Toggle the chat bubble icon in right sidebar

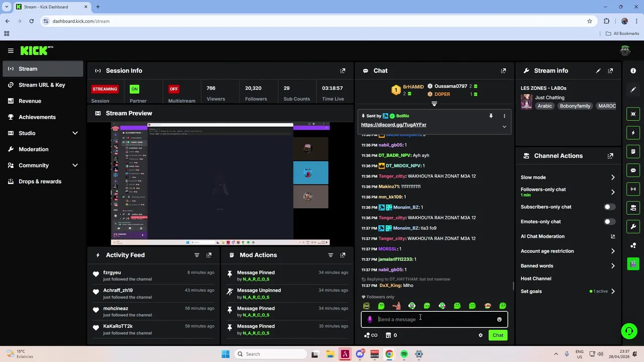pyautogui.click(x=633, y=170)
